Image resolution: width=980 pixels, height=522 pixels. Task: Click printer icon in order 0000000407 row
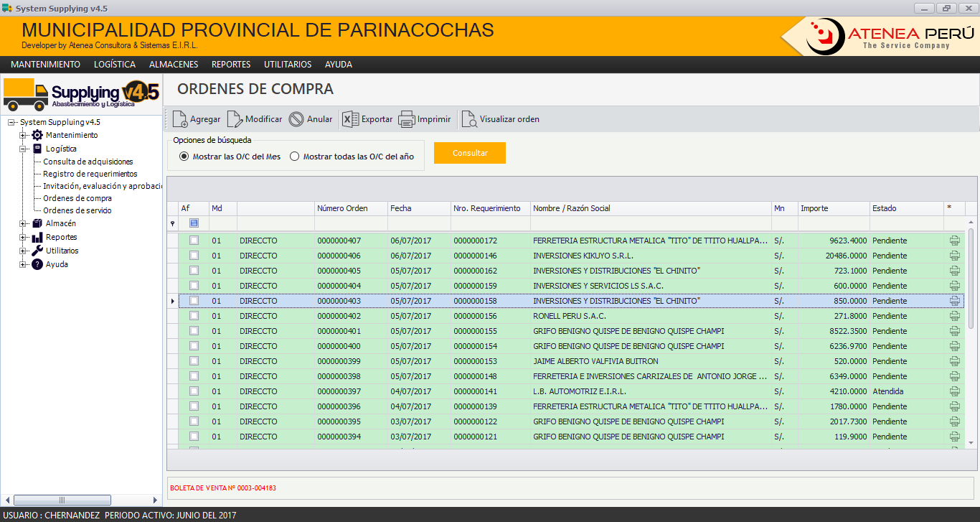[954, 241]
